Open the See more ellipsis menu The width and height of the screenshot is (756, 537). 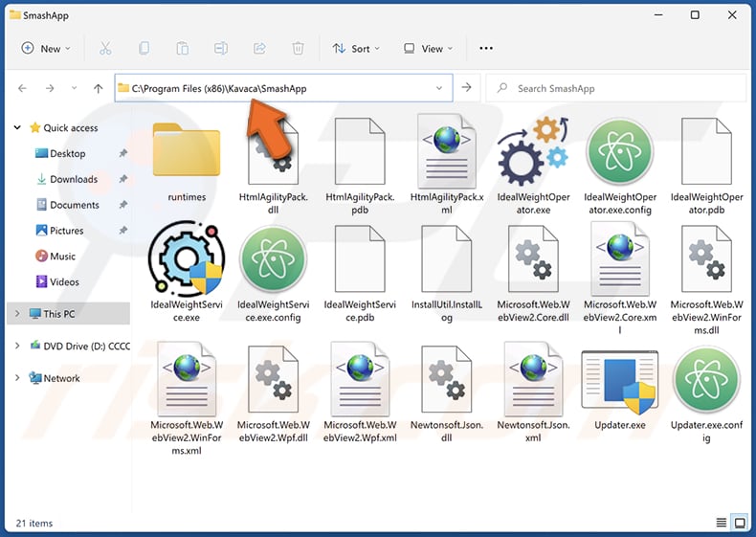(x=486, y=49)
